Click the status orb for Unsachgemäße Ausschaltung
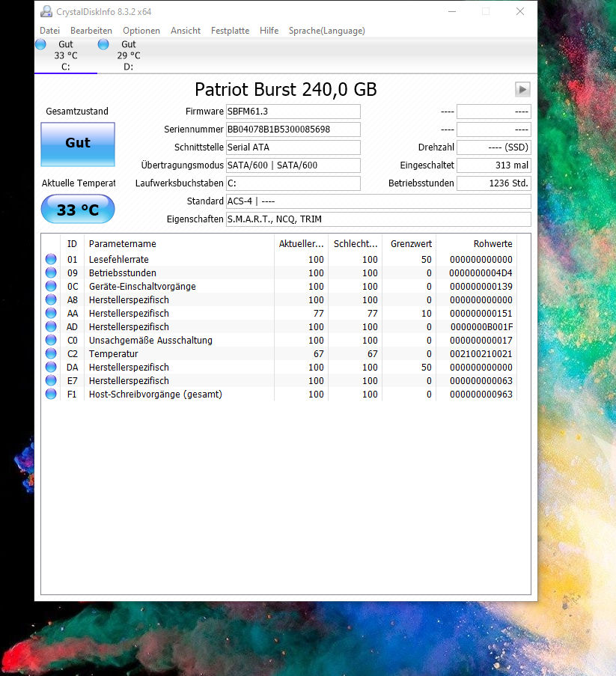 coord(51,340)
